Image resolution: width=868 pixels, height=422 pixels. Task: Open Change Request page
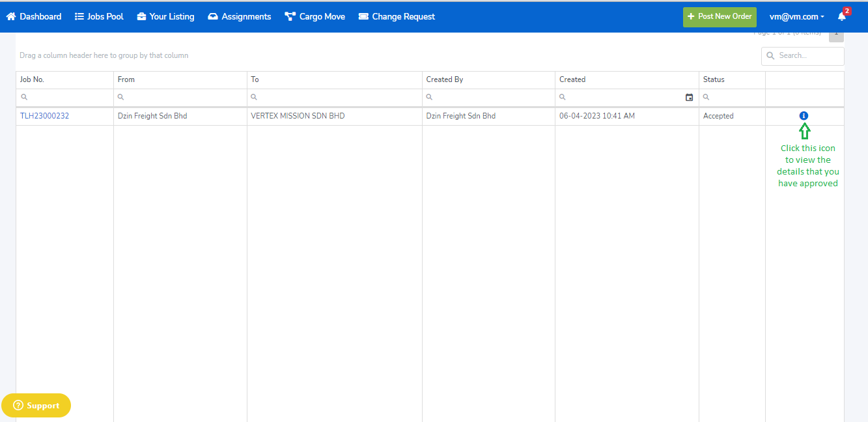pyautogui.click(x=396, y=17)
